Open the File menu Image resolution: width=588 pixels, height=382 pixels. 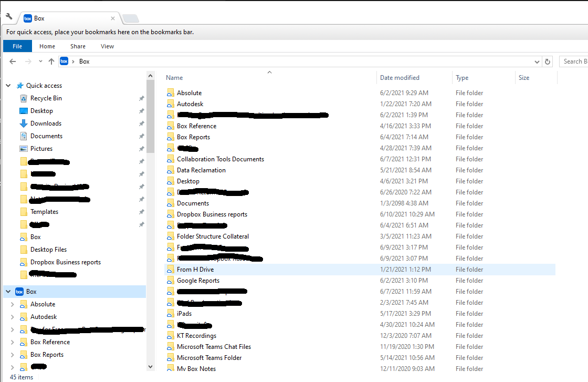[x=17, y=46]
